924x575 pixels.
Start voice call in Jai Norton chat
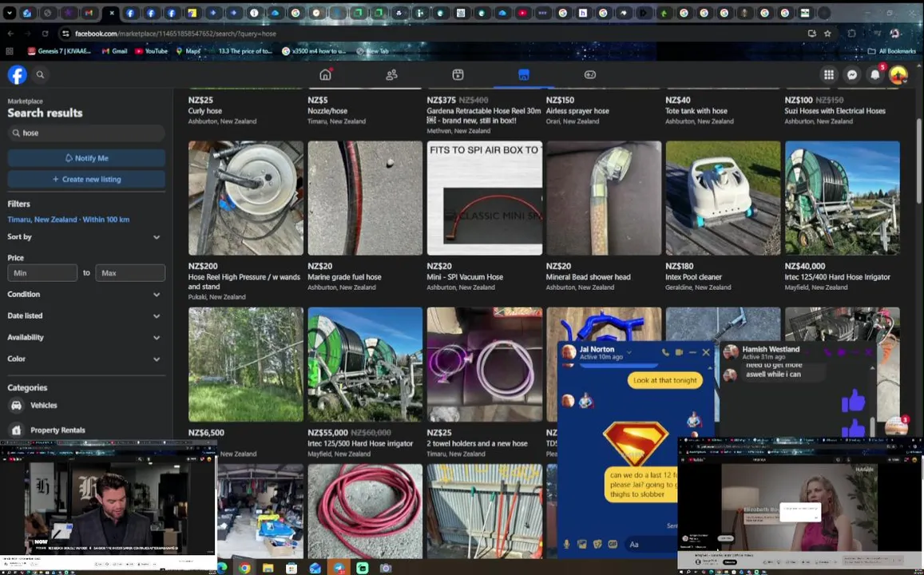[x=665, y=352]
